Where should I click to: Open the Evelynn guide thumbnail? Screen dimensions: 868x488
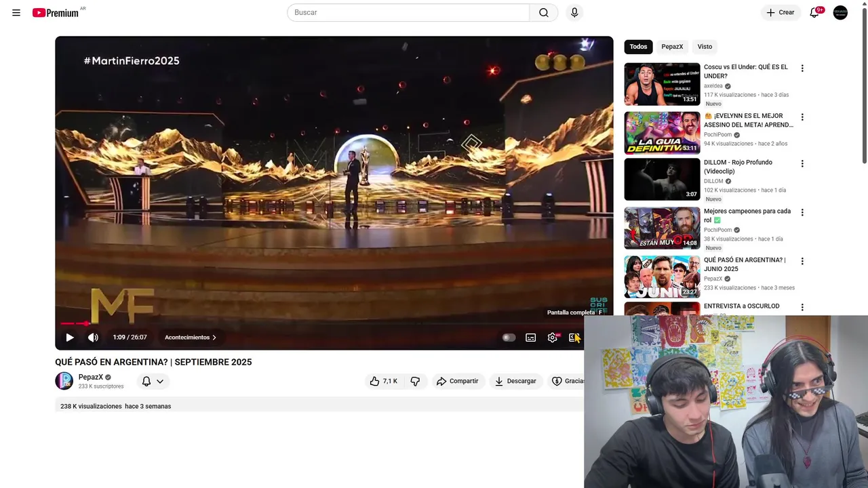(662, 133)
